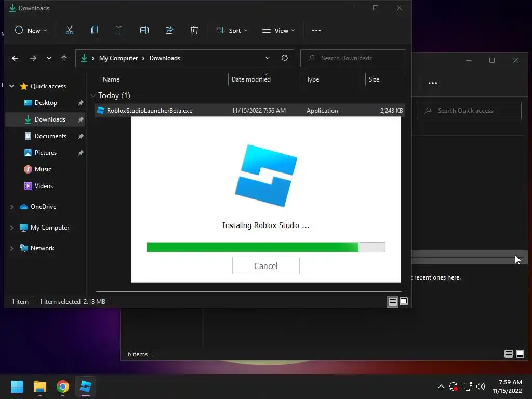Click the '1 item selected 2.18 MB' status text
This screenshot has height=399, width=532.
point(72,302)
